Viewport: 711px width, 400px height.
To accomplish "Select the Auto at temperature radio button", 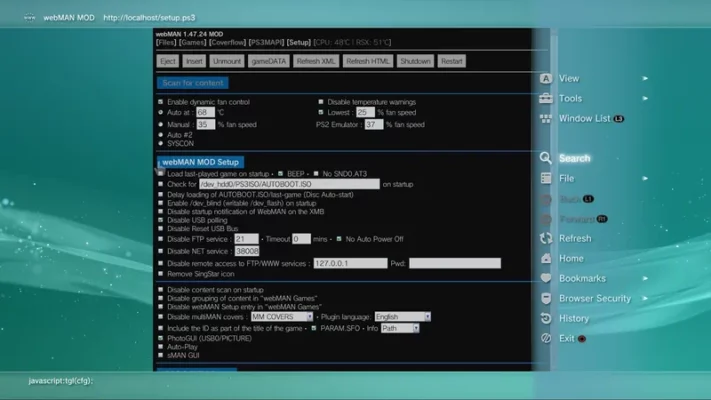I will [x=161, y=112].
